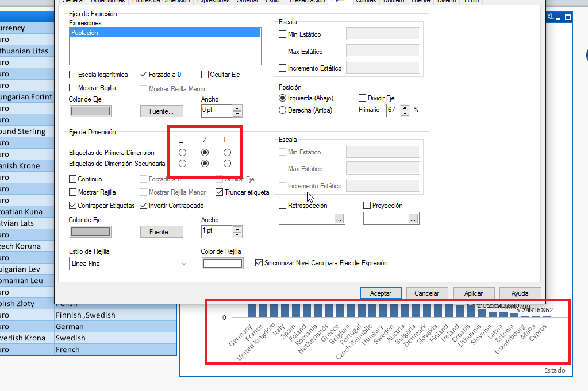Set Primera Dimensión labels to vertical orientation

pyautogui.click(x=227, y=152)
